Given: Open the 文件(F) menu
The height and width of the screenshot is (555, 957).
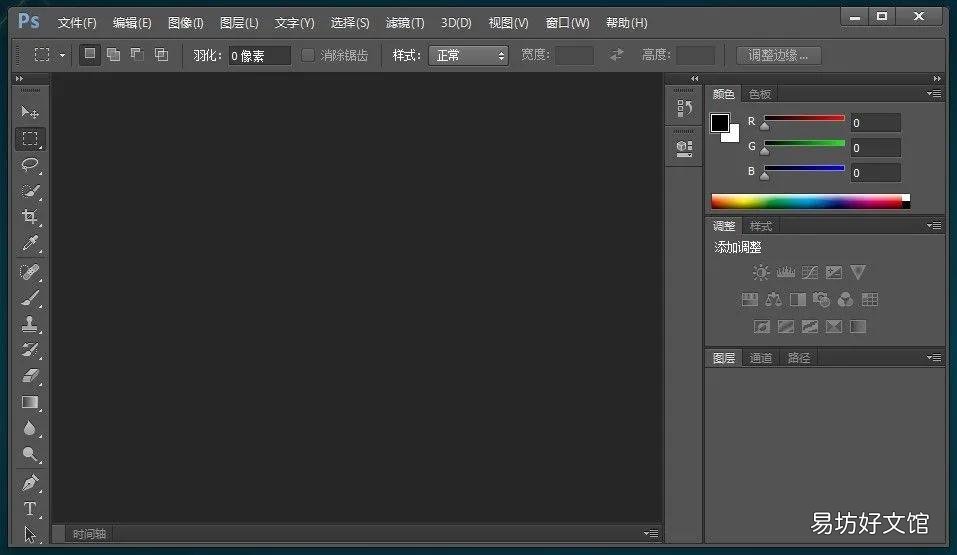Looking at the screenshot, I should [x=77, y=23].
